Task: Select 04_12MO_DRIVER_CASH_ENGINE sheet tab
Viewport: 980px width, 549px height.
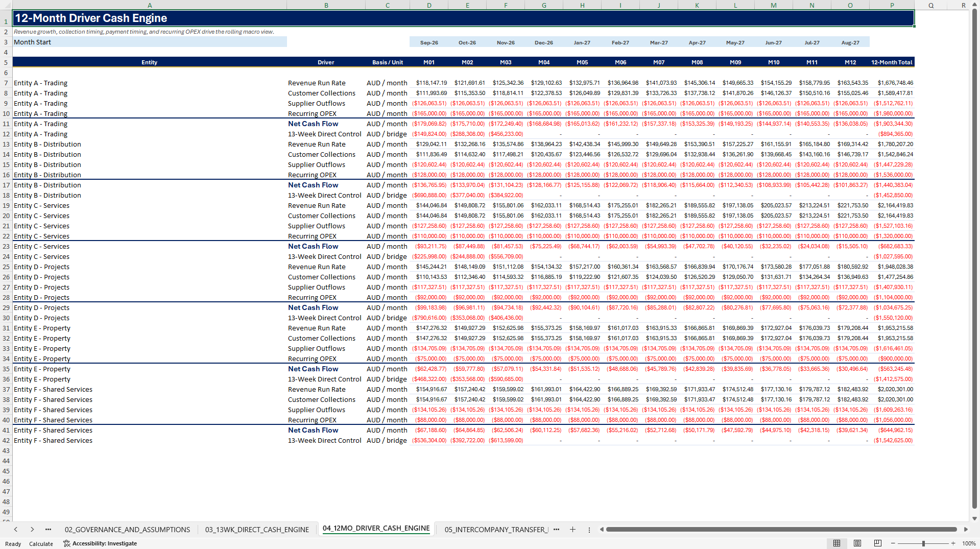Action: pyautogui.click(x=376, y=529)
